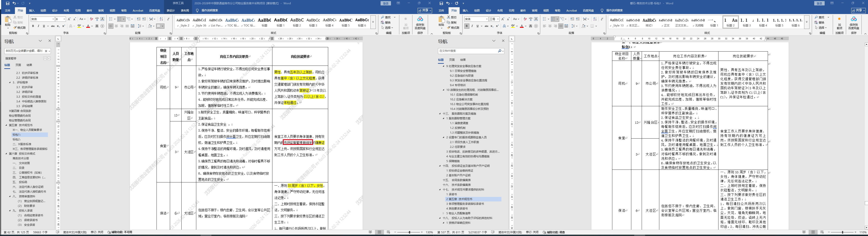This screenshot has height=236, width=868.
Task: Collapse '第六章 投标文件格式' in left navigation
Action: coord(6,153)
